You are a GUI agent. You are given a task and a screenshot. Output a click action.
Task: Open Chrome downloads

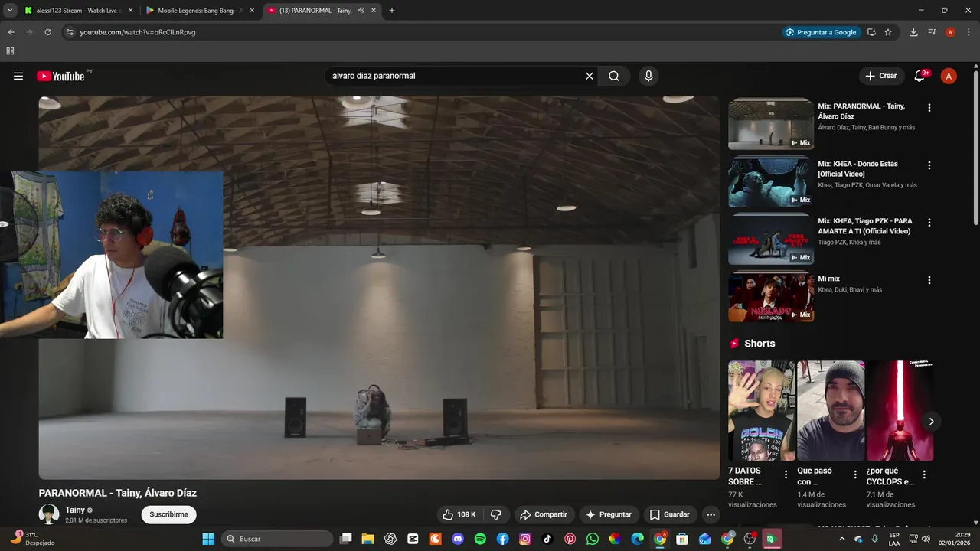913,32
